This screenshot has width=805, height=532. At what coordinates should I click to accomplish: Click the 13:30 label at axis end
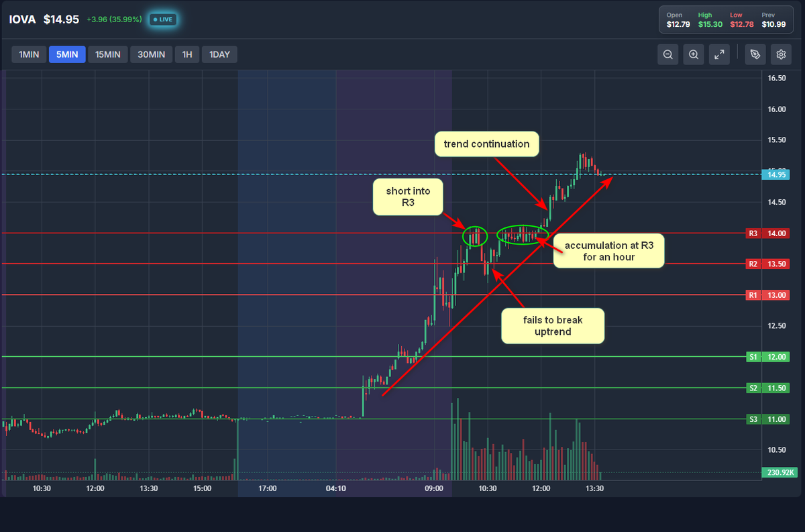coord(595,488)
